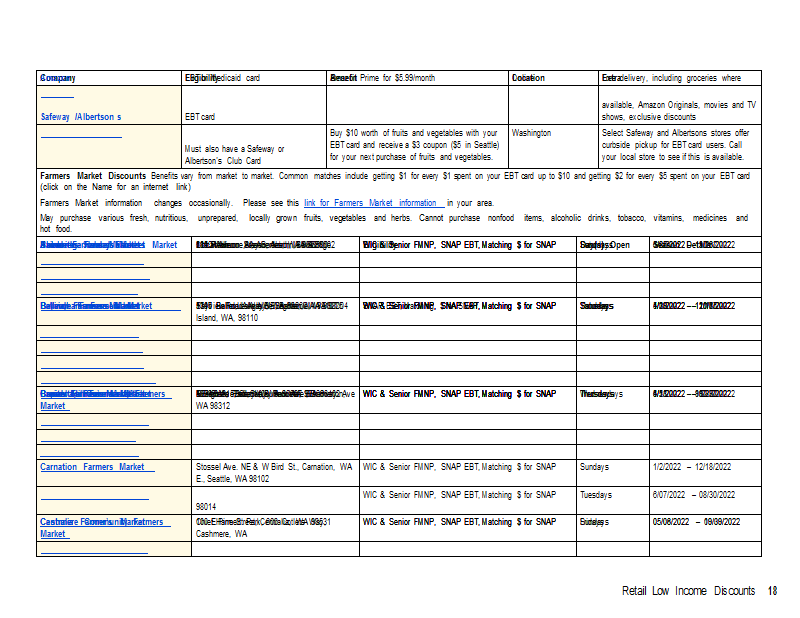Image resolution: width=800 pixels, height=618 pixels.
Task: Select the 'Prime for $5.99/month' text
Action: click(x=397, y=78)
